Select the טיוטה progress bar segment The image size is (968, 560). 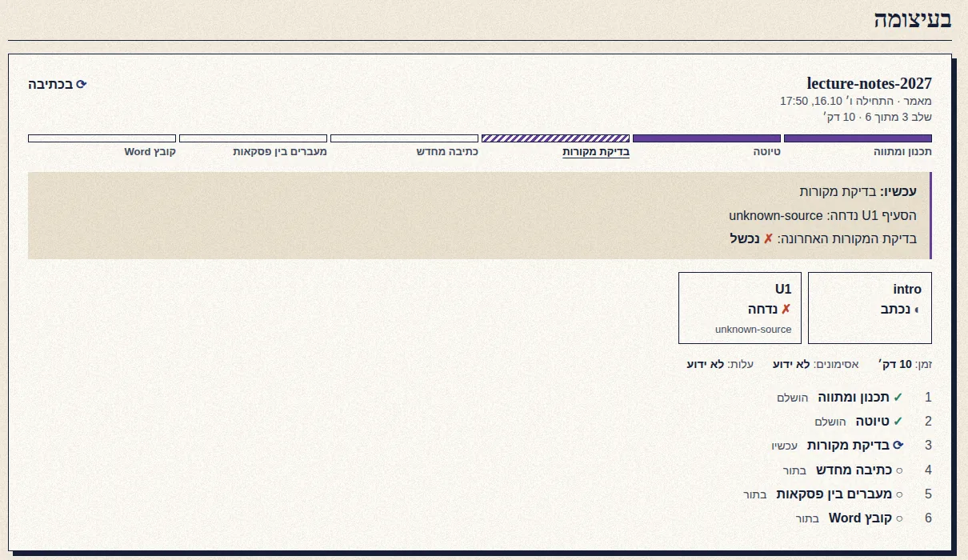click(x=706, y=138)
